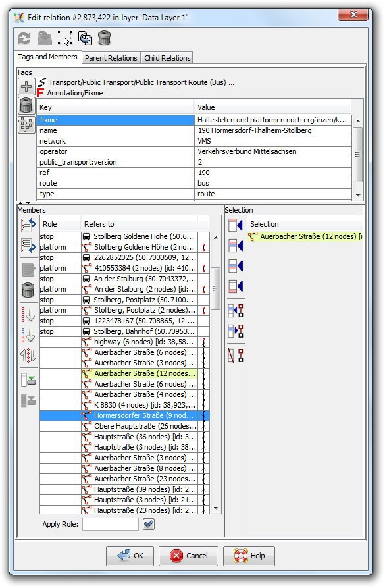Image resolution: width=385 pixels, height=588 pixels.
Task: Move selected members down icon
Action: [x=28, y=246]
